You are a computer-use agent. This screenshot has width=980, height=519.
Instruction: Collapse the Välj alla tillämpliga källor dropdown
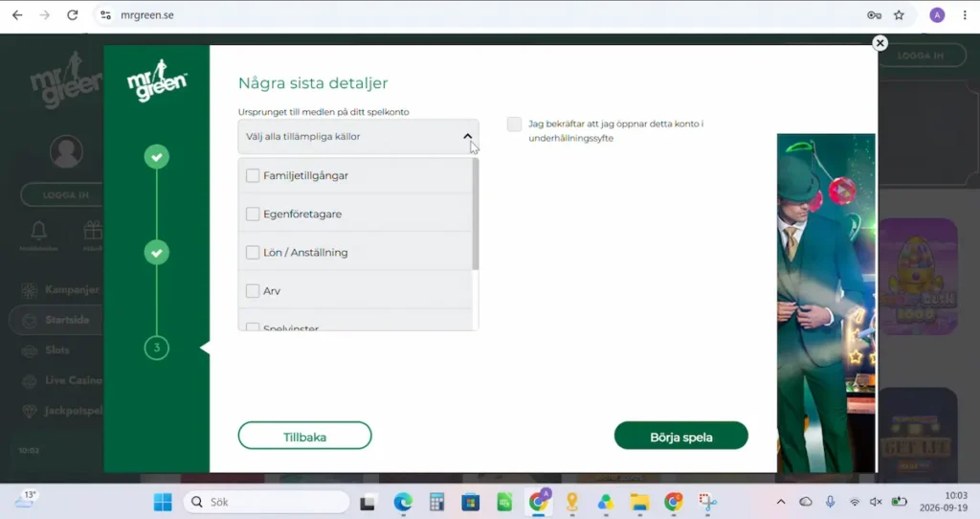point(358,136)
